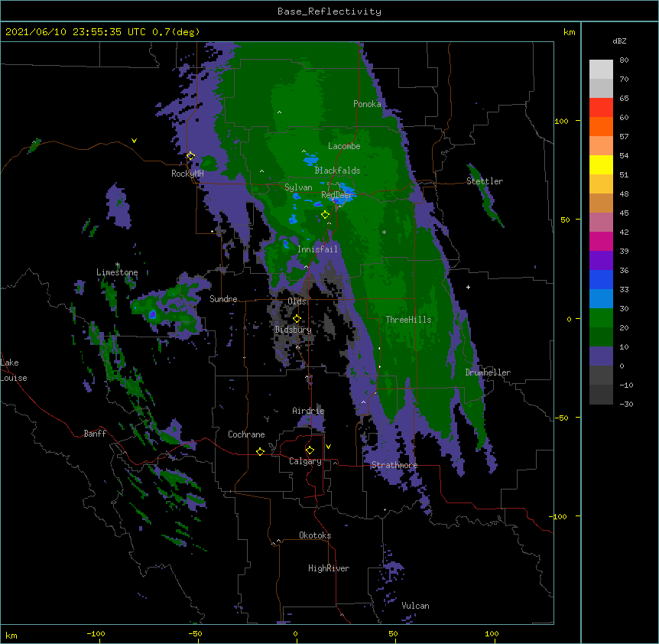
Task: Click the Okotoks label
Action: [315, 535]
